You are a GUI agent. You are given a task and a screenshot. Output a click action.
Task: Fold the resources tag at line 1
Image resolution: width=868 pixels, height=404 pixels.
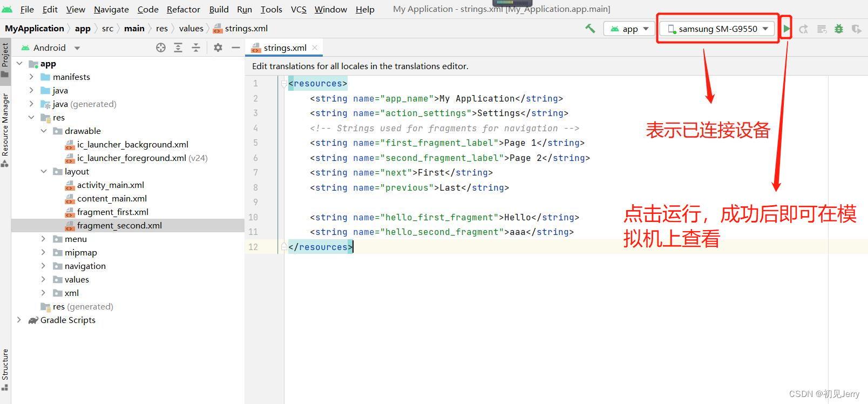click(x=284, y=83)
